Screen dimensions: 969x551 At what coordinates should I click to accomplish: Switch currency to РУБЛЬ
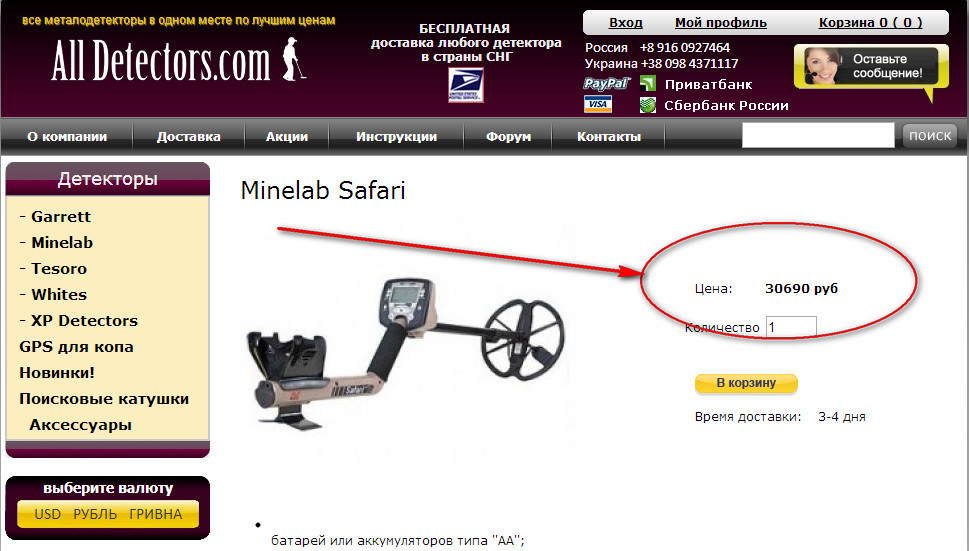coord(95,514)
